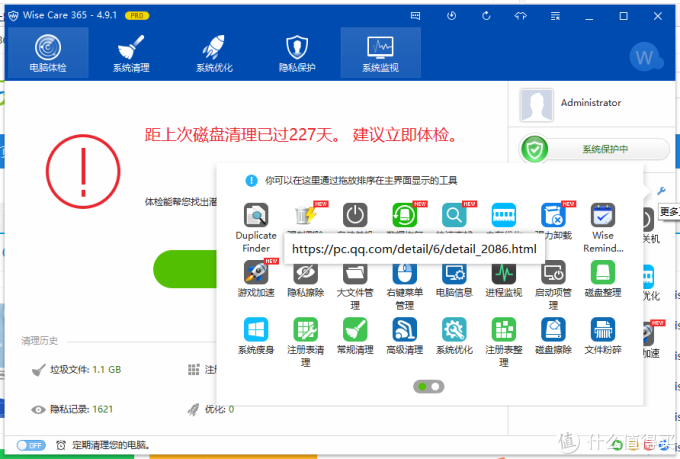Open the 系统优化 tool in the popup grid
The image size is (680, 459).
pyautogui.click(x=454, y=336)
